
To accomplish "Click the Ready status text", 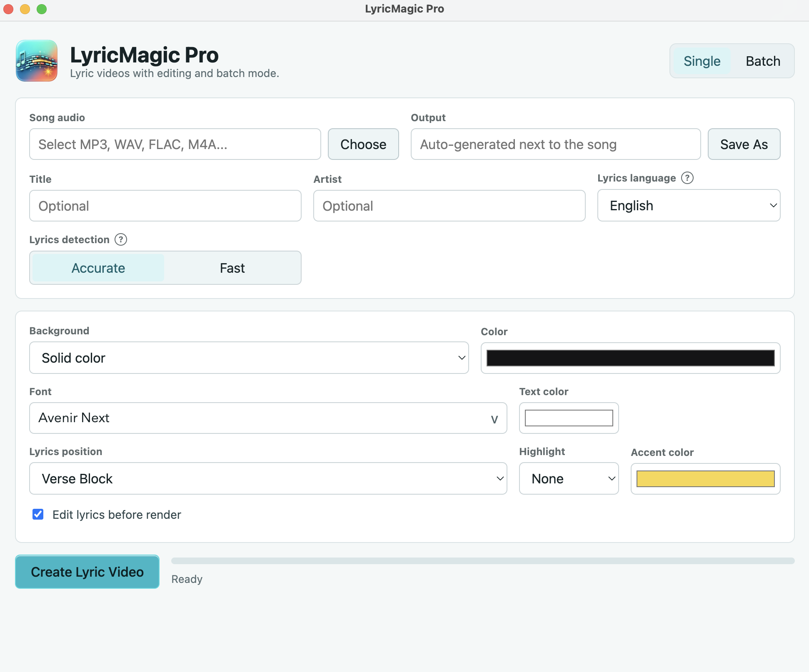I will pyautogui.click(x=187, y=579).
